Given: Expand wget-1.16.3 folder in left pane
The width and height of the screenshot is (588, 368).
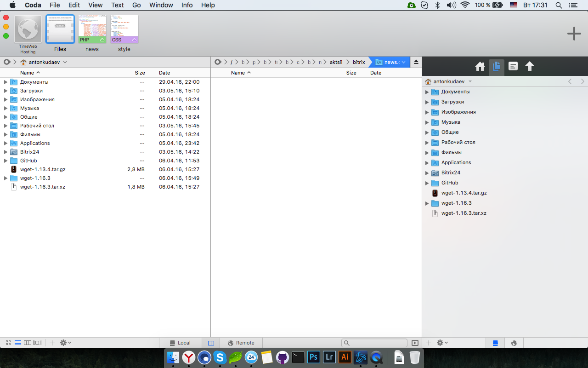Looking at the screenshot, I should (6, 178).
